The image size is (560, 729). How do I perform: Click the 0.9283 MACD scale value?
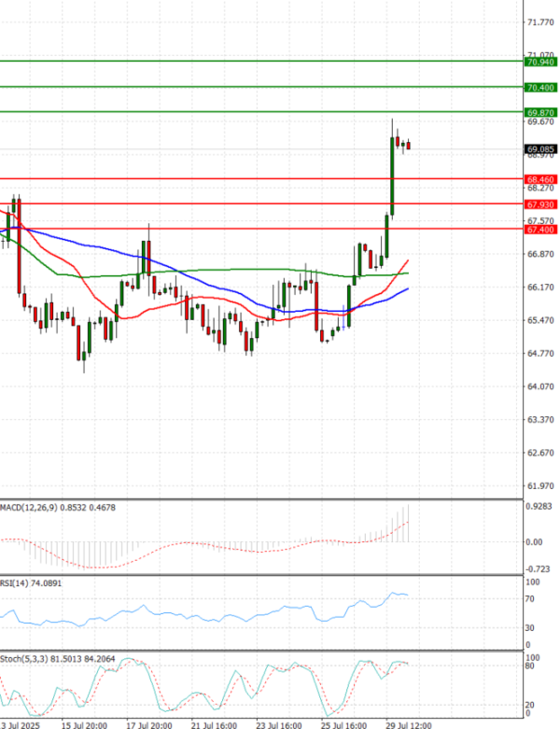click(x=539, y=506)
